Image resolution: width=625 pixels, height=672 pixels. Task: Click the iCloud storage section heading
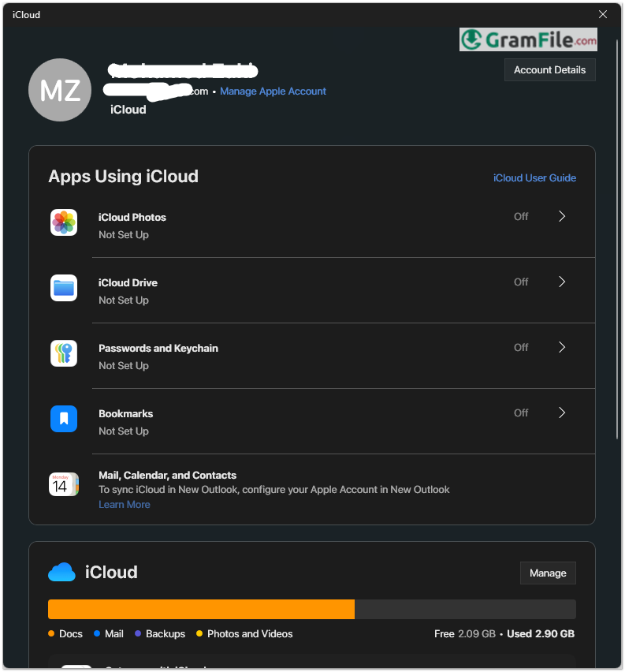[111, 572]
